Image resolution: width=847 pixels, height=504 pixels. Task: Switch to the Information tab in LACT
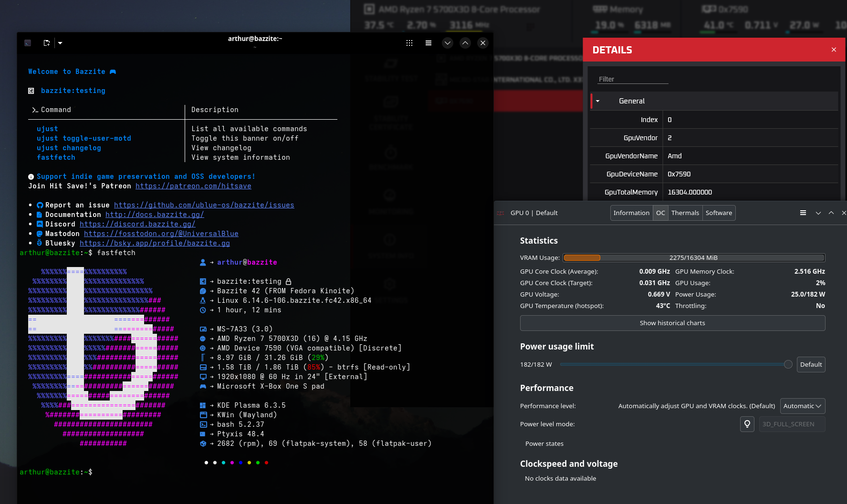pyautogui.click(x=631, y=213)
